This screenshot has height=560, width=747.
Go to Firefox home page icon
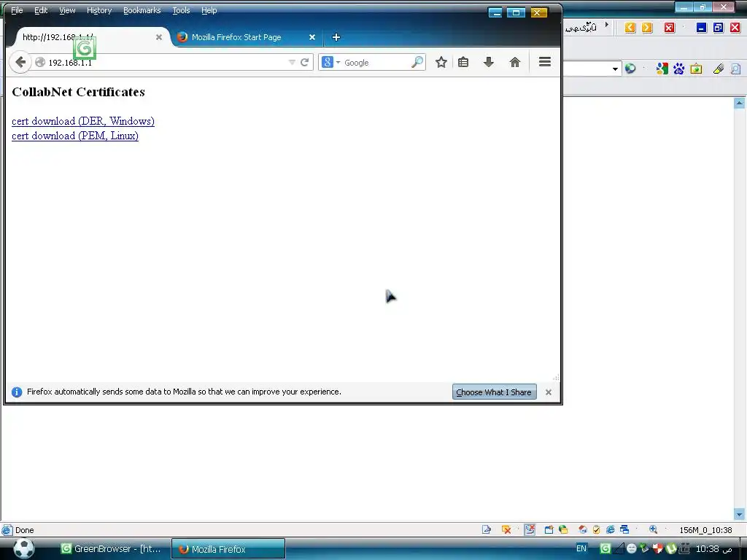514,62
